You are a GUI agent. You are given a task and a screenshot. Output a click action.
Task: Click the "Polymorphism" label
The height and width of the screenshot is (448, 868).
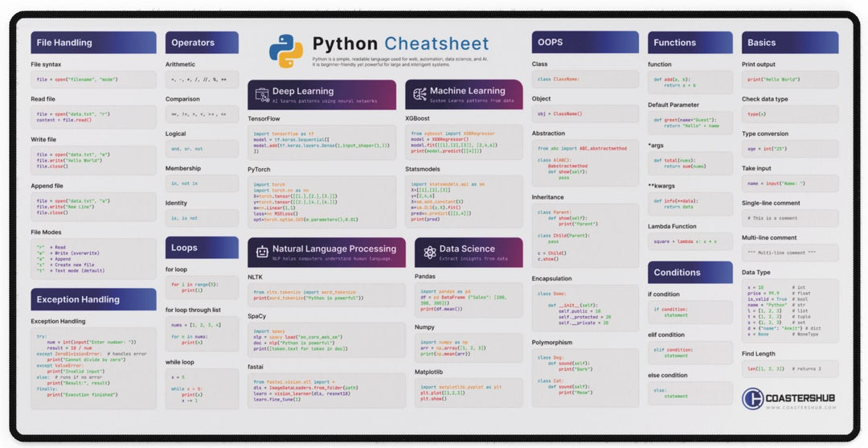click(x=552, y=343)
